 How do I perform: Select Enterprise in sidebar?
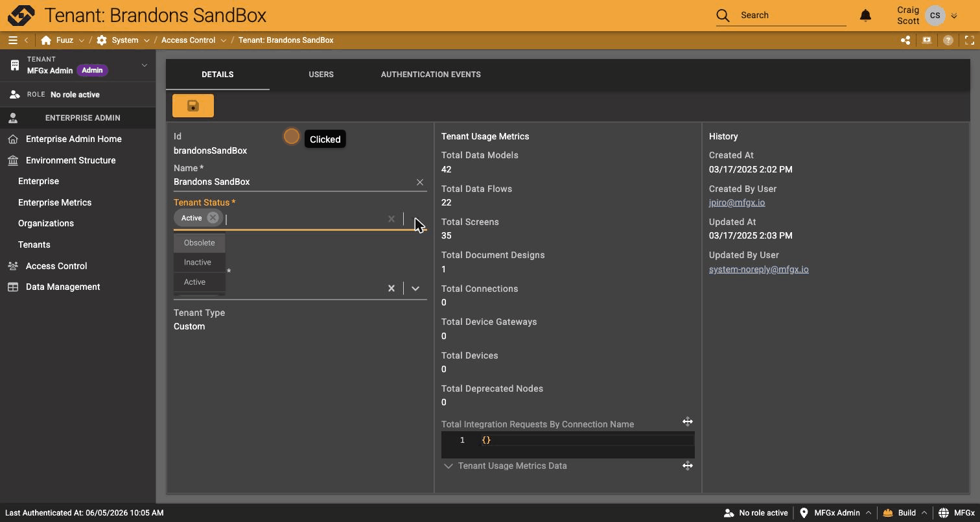(x=38, y=181)
